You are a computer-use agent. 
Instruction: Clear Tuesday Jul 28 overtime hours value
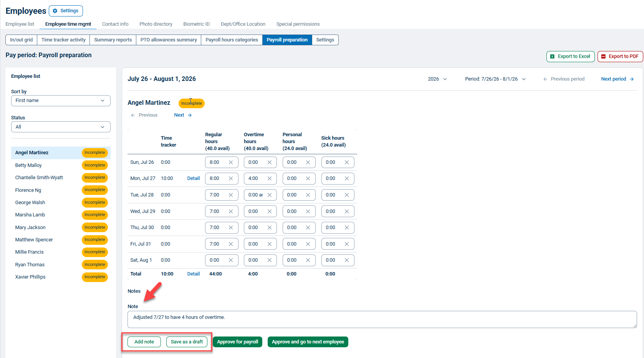click(x=270, y=195)
